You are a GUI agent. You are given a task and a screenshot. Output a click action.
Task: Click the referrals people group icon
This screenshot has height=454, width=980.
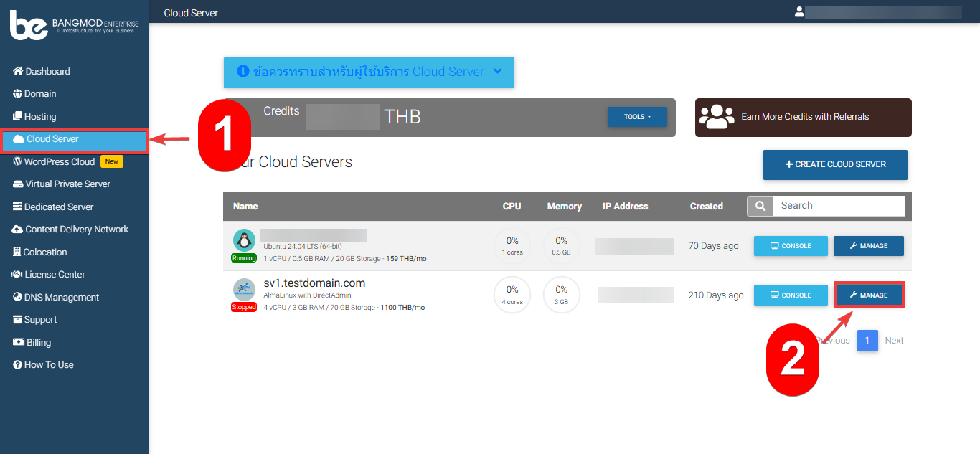coord(716,117)
